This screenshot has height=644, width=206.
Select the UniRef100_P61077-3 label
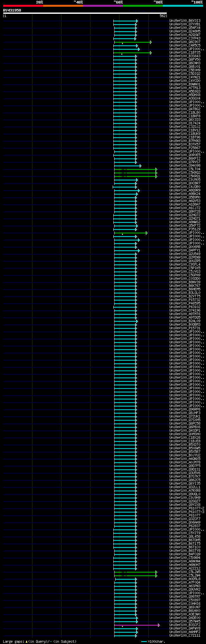coord(187,512)
